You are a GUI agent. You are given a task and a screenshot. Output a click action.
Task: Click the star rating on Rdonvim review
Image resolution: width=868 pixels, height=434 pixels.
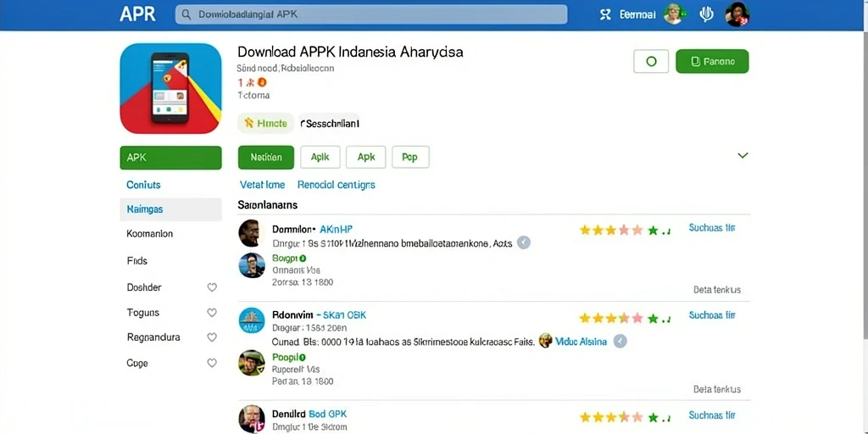point(625,319)
